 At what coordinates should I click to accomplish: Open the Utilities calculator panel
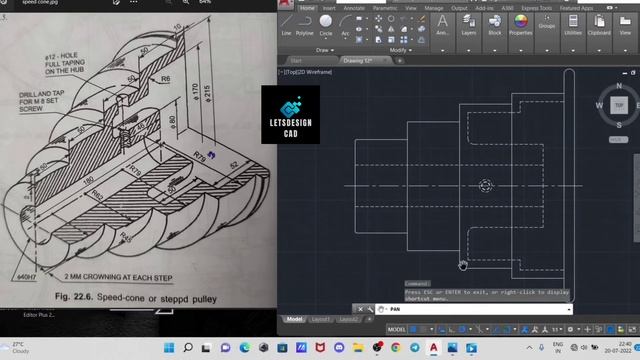[x=573, y=24]
